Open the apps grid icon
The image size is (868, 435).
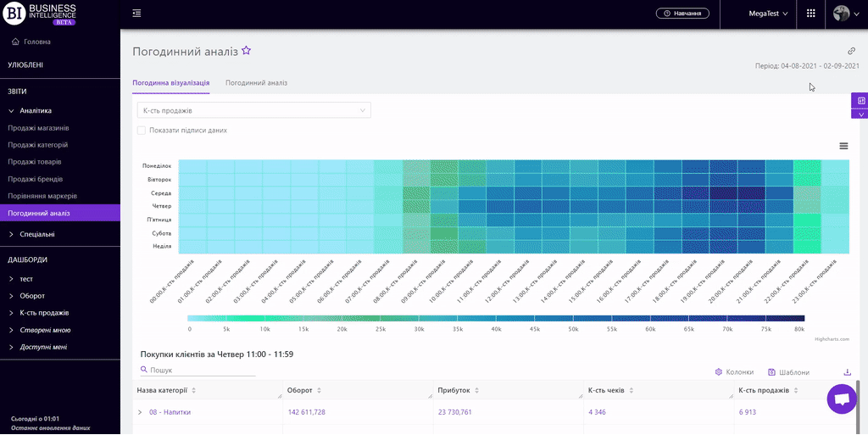click(x=810, y=14)
